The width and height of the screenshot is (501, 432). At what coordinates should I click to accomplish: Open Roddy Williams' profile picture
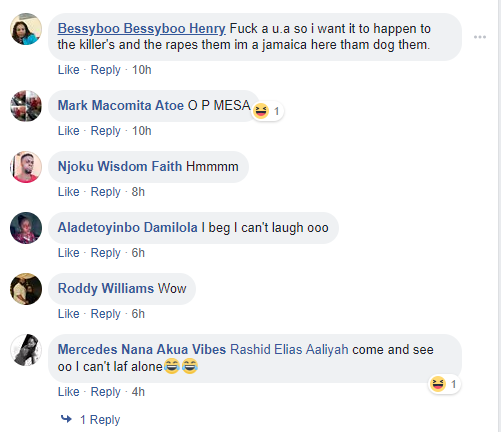[x=26, y=289]
